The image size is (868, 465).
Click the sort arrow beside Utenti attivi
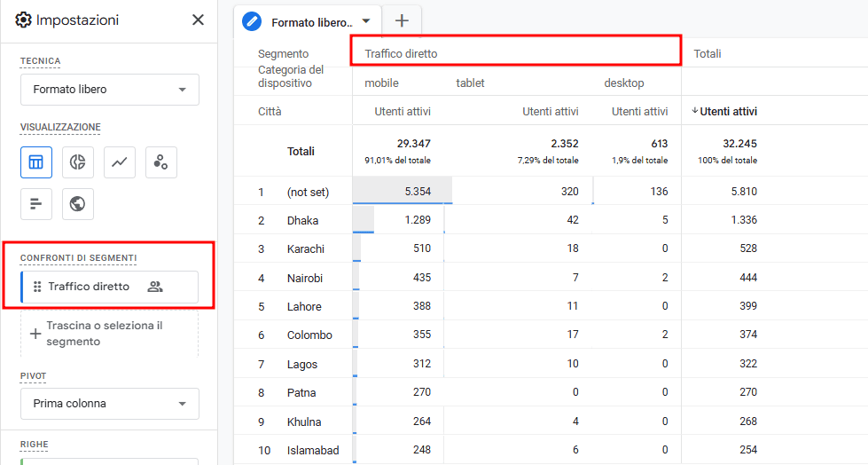pos(695,111)
